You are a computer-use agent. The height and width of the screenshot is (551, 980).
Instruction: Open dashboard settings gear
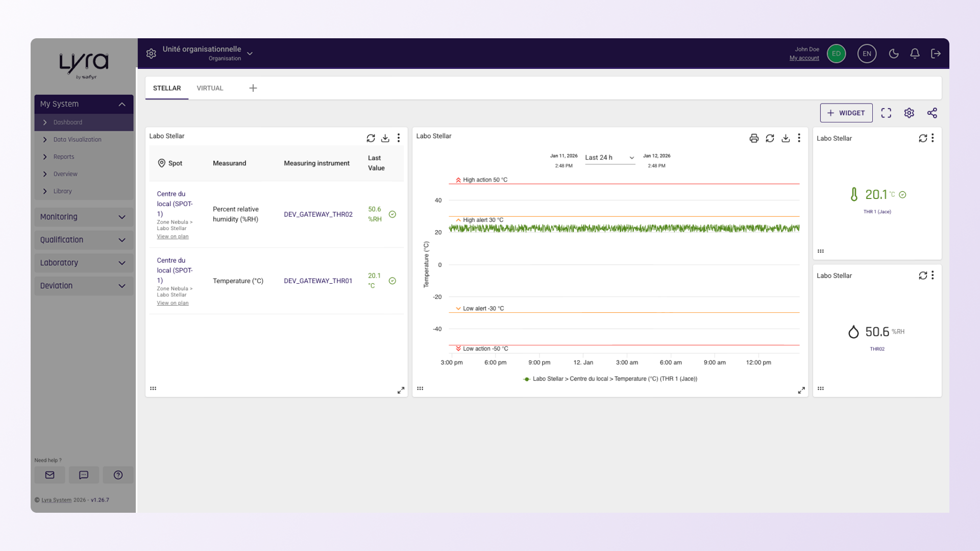(x=909, y=113)
